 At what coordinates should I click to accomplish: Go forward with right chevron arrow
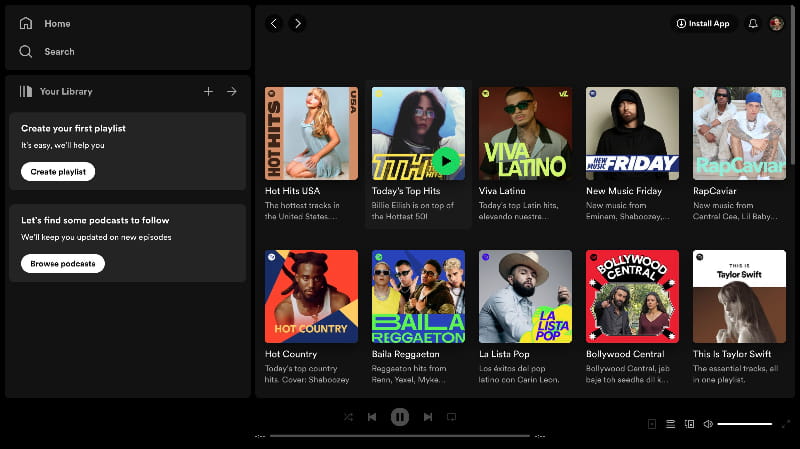coord(297,23)
